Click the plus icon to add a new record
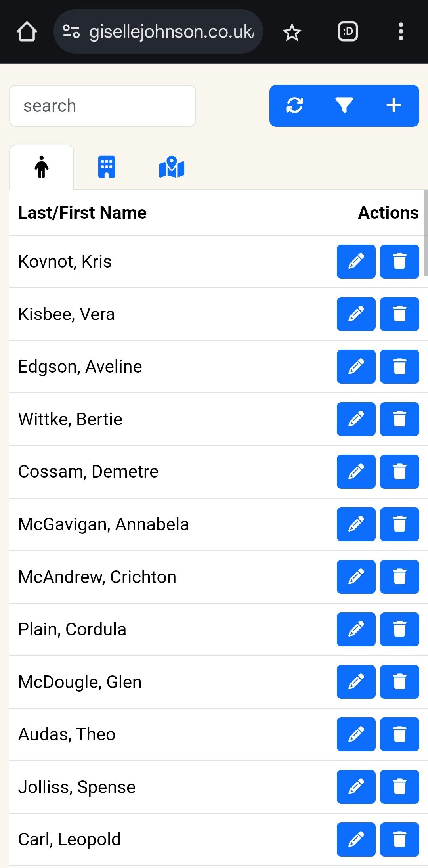The image size is (428, 868). [394, 105]
